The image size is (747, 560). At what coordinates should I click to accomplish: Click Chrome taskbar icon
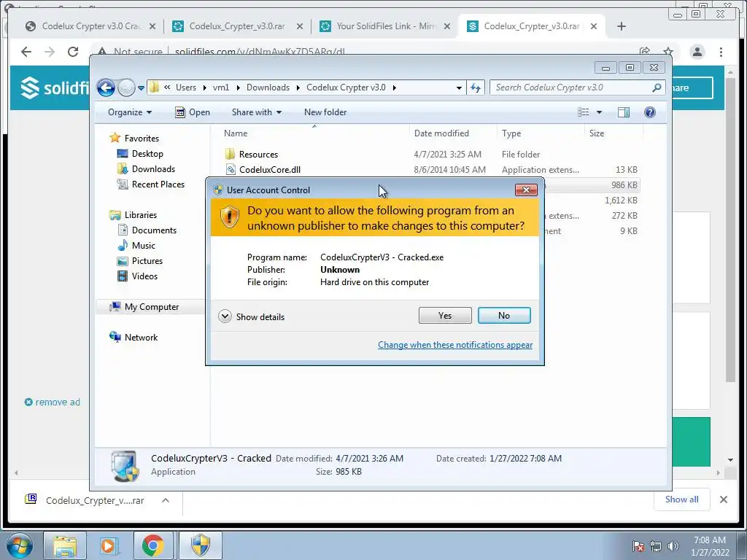(152, 545)
